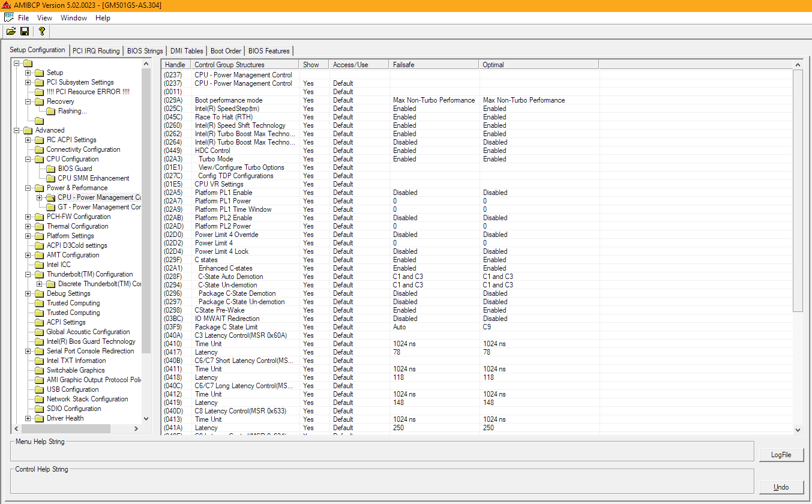Select Global Acoustic Configuration tree item
The height and width of the screenshot is (504, 812).
pyautogui.click(x=88, y=332)
